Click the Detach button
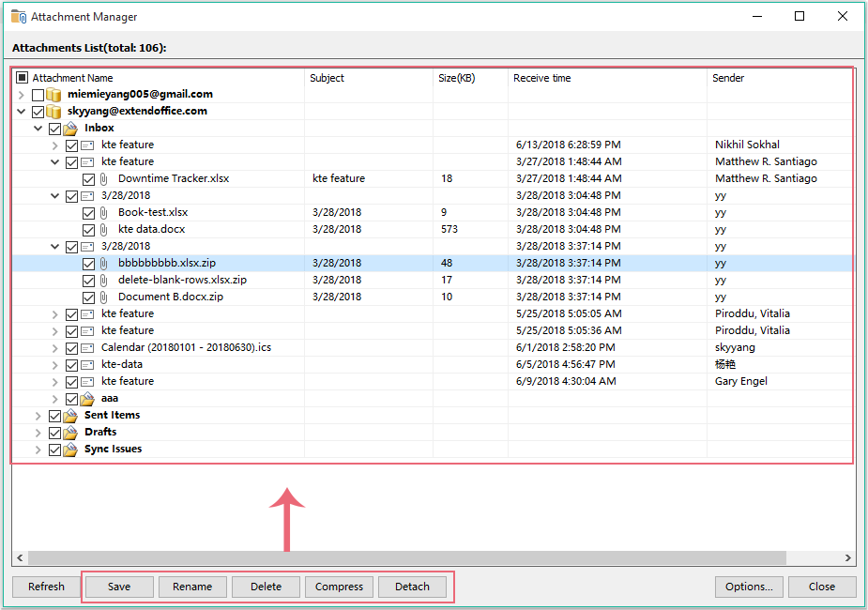Viewport: 868px width, 610px height. click(412, 587)
